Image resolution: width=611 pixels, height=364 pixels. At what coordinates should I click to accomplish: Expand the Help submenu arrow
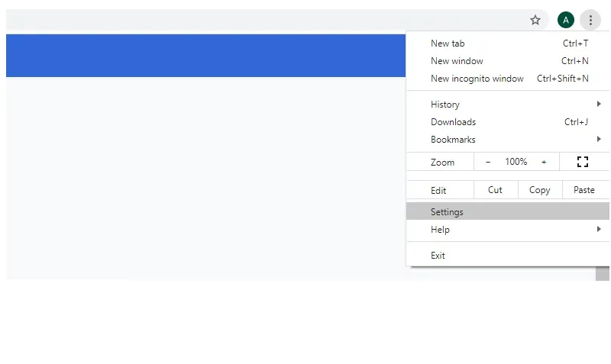click(599, 229)
